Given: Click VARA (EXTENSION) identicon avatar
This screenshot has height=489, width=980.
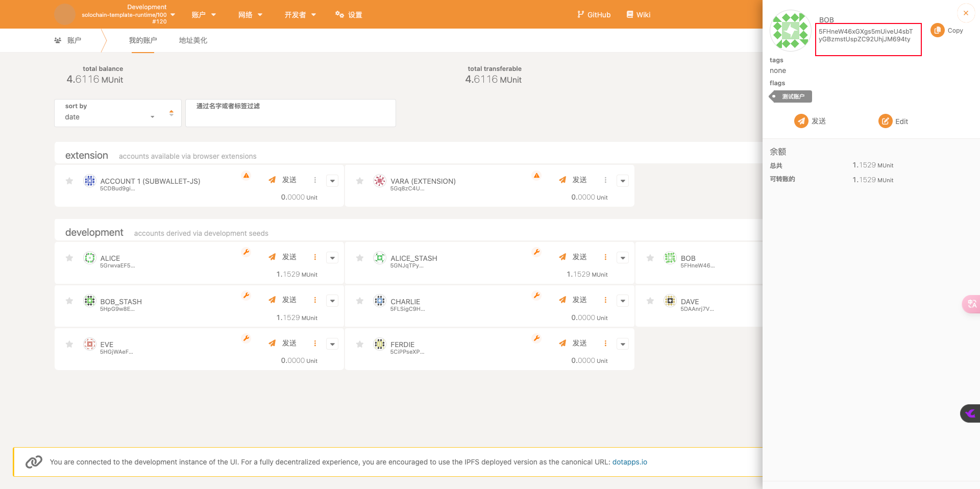Looking at the screenshot, I should [380, 180].
